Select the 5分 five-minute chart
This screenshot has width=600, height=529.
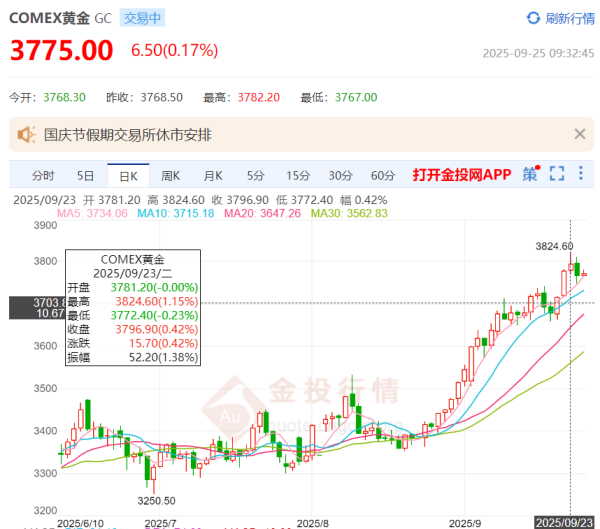(256, 175)
